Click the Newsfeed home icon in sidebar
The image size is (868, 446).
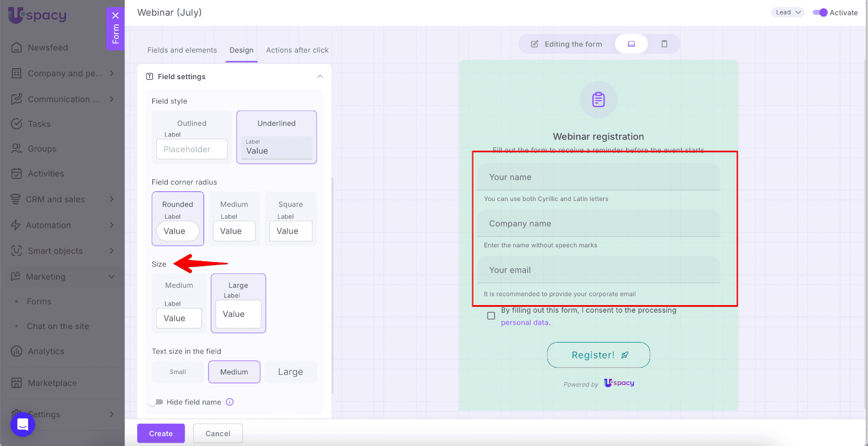[x=17, y=48]
